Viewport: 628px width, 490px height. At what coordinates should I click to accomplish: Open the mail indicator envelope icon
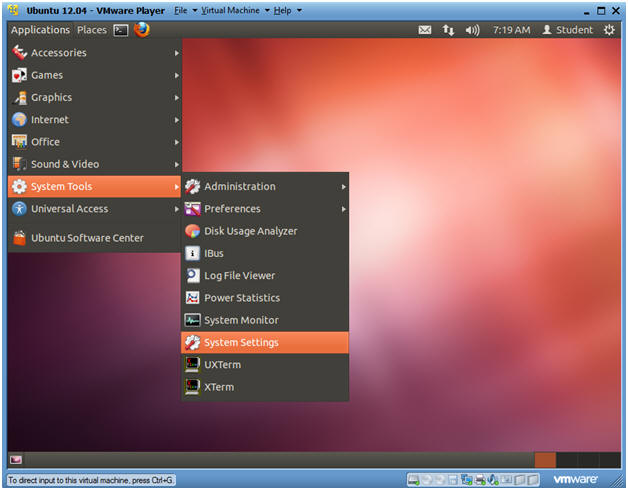[425, 30]
